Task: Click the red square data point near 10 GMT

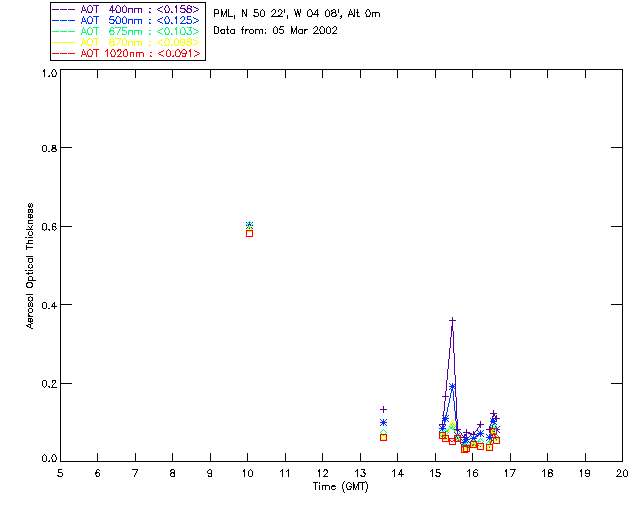Action: pyautogui.click(x=249, y=234)
